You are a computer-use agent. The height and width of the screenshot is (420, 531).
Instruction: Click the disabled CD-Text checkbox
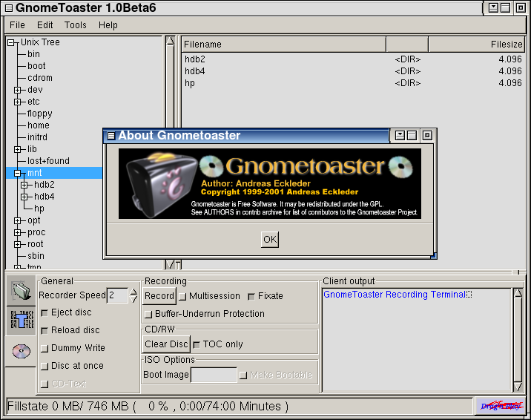(44, 384)
